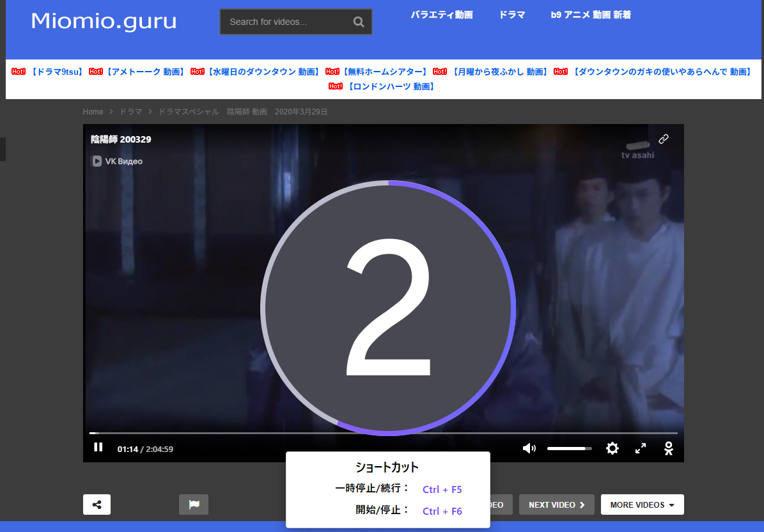
Task: Click the VK Видео logo link
Action: tap(117, 161)
